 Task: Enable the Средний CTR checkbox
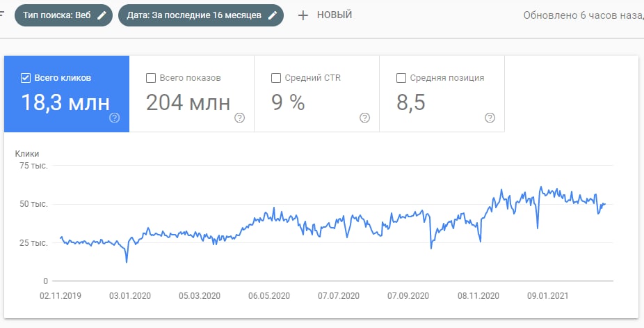pyautogui.click(x=276, y=78)
